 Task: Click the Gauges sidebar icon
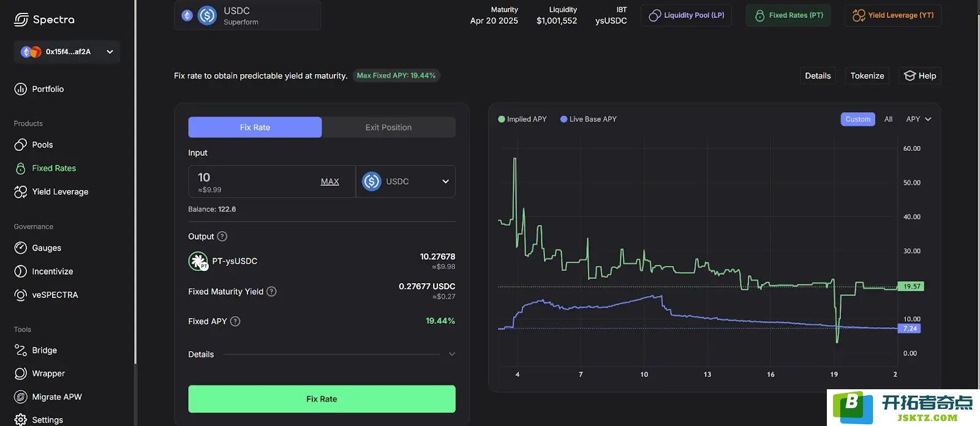tap(20, 248)
